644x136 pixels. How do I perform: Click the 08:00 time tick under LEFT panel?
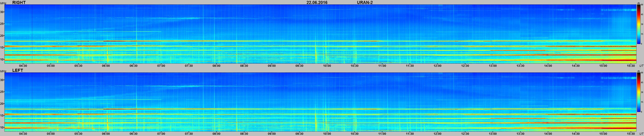(217, 134)
